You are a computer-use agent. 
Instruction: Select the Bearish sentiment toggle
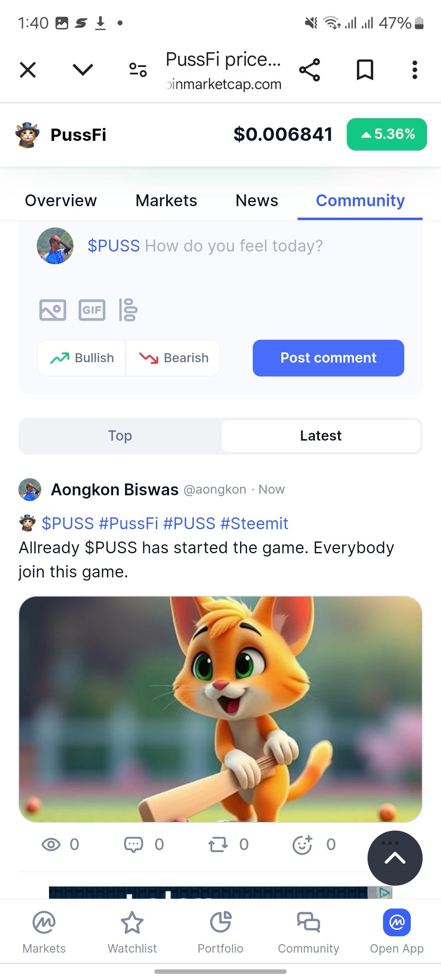(x=173, y=358)
